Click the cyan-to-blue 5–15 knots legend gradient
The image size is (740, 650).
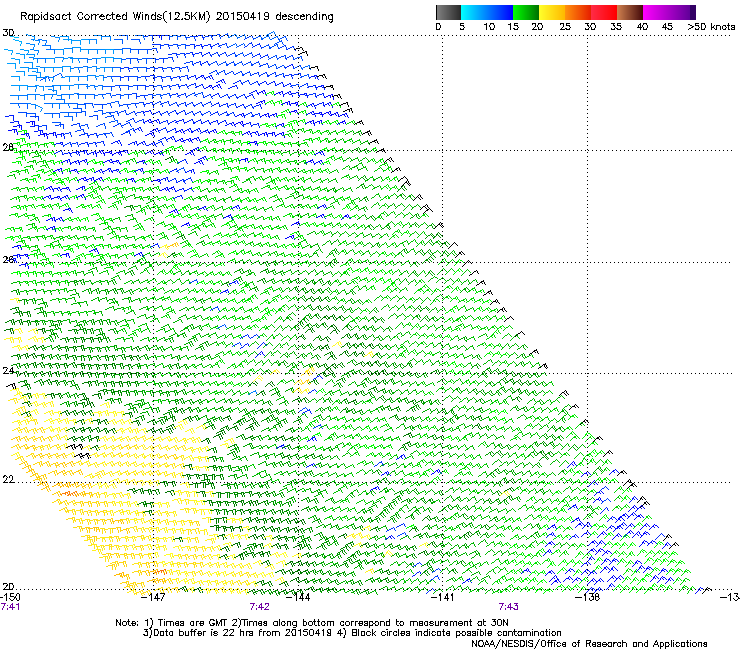point(487,12)
